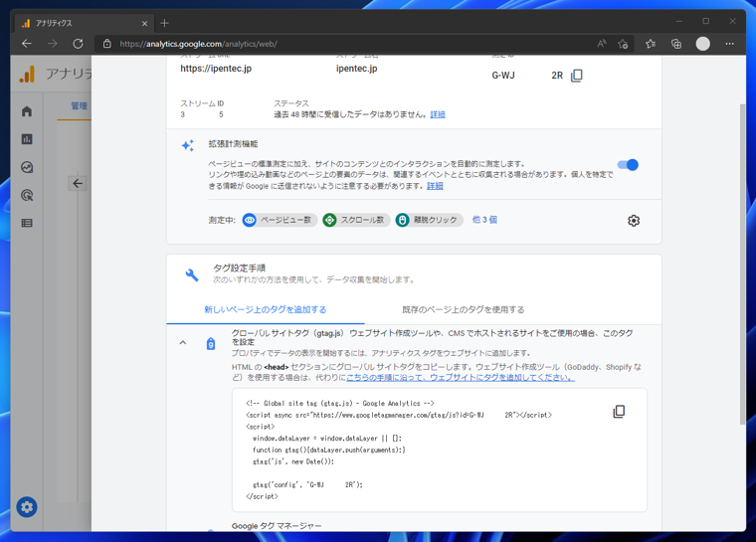Copy the measurement ID with copy icon
Screen dimensions: 756x542
click(x=577, y=76)
